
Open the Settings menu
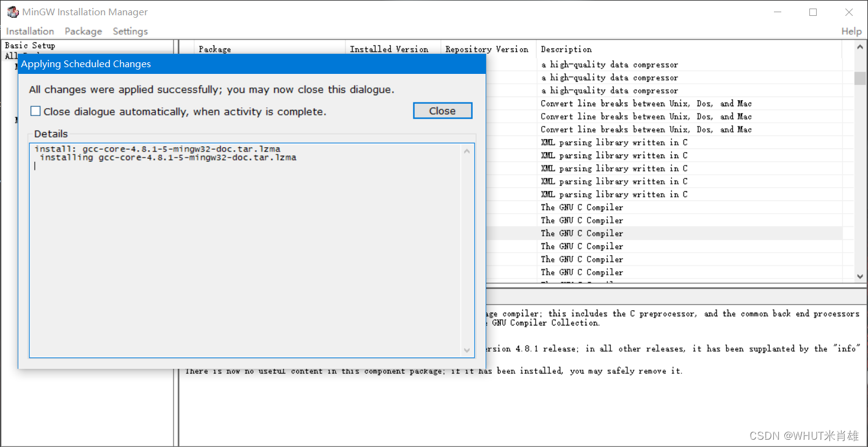pyautogui.click(x=130, y=31)
